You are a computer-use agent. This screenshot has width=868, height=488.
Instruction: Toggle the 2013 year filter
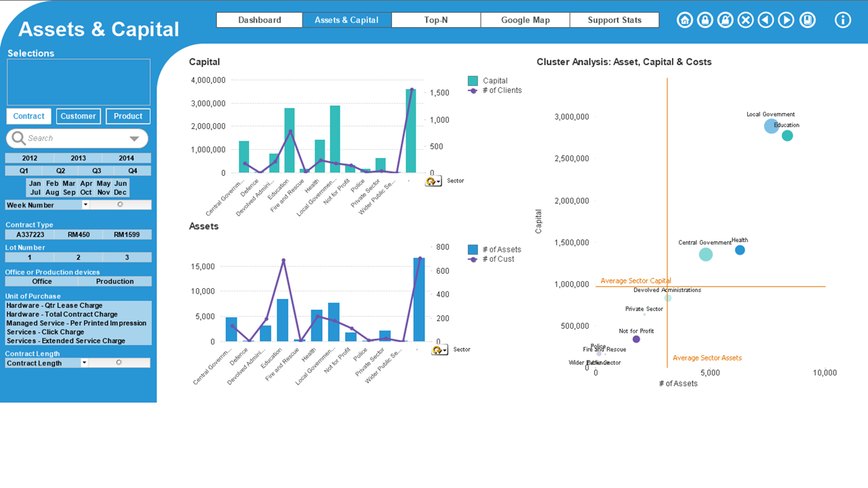pyautogui.click(x=78, y=158)
